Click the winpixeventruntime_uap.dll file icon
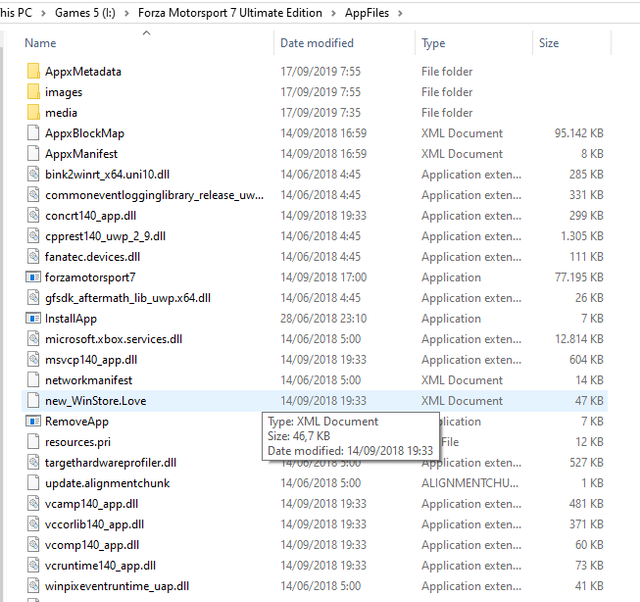Image resolution: width=640 pixels, height=602 pixels. point(33,586)
